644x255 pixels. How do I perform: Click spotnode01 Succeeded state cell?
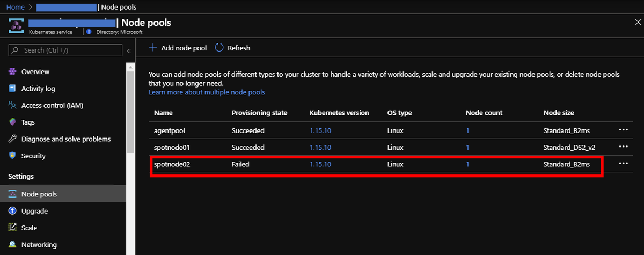248,147
